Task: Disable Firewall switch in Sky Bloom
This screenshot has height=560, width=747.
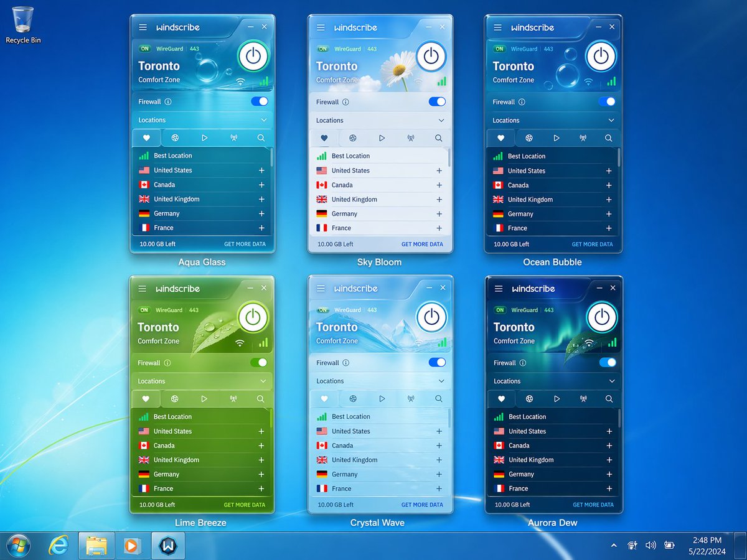Action: (438, 101)
